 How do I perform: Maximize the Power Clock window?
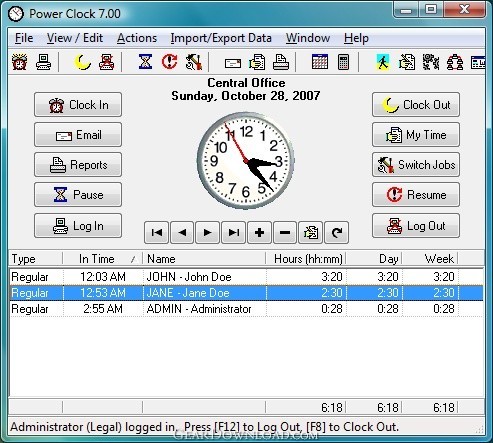point(431,9)
